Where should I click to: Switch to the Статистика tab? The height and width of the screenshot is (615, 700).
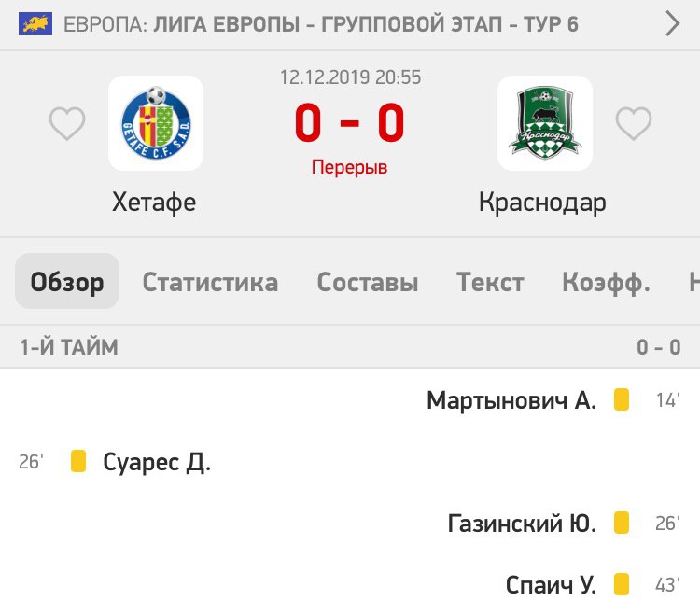[x=210, y=282]
